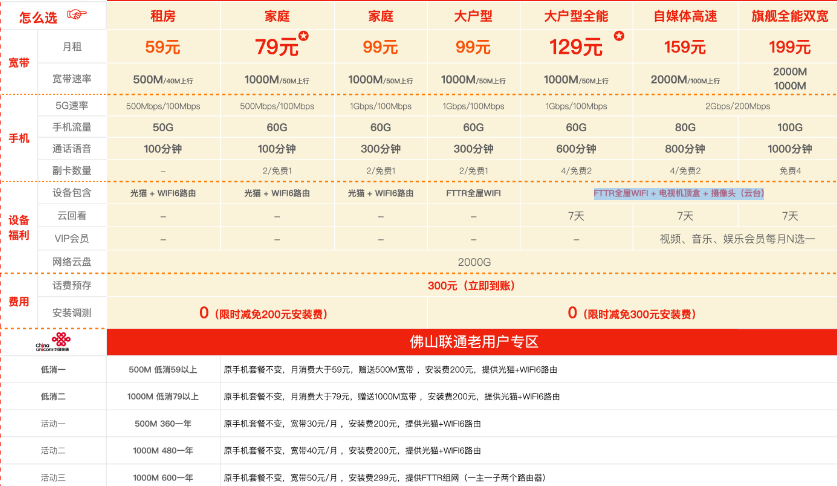Select the 低消一 row label
The height and width of the screenshot is (486, 837).
point(53,369)
